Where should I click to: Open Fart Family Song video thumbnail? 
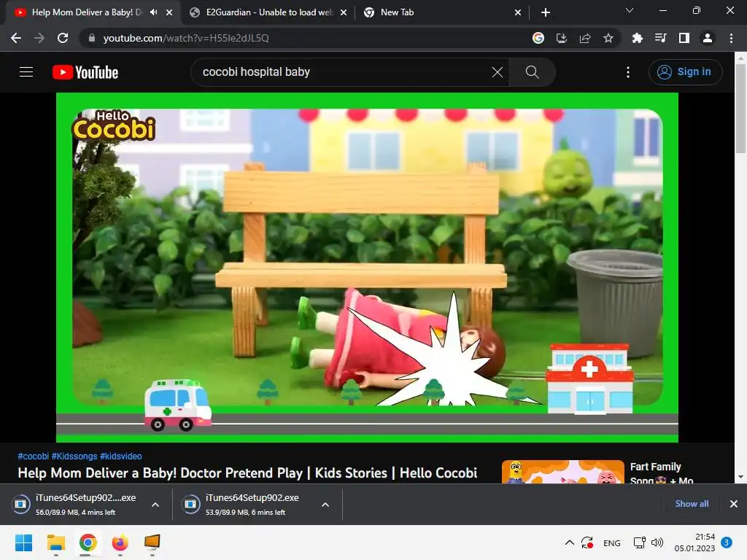tap(562, 472)
